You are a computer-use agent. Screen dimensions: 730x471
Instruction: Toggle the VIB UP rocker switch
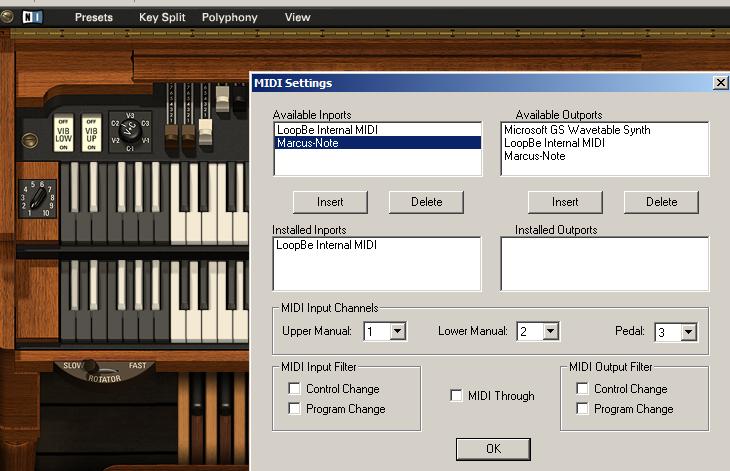pyautogui.click(x=91, y=134)
